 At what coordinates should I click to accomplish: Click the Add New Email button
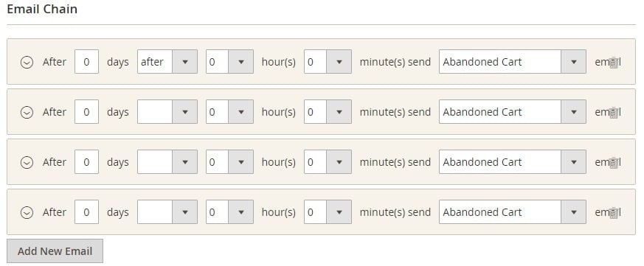pos(55,251)
